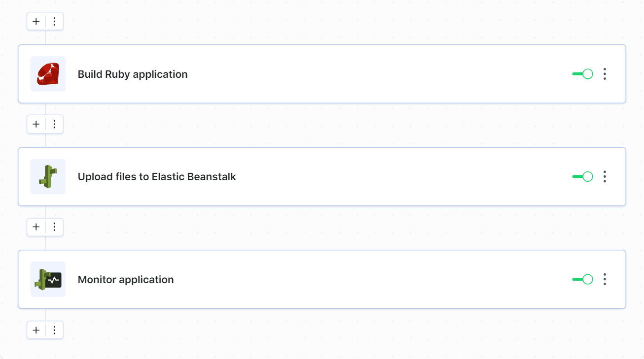Open the Build Ruby application action card
The height and width of the screenshot is (359, 644).
point(296,74)
